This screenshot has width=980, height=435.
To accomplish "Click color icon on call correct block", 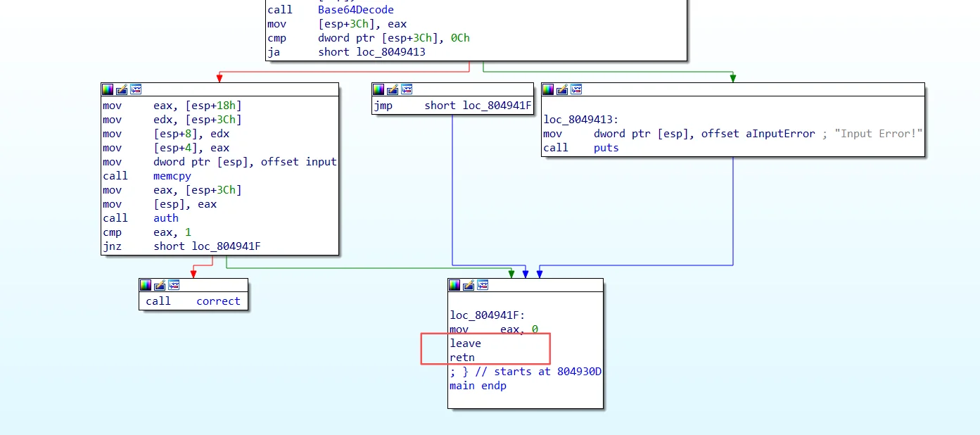I will point(146,285).
